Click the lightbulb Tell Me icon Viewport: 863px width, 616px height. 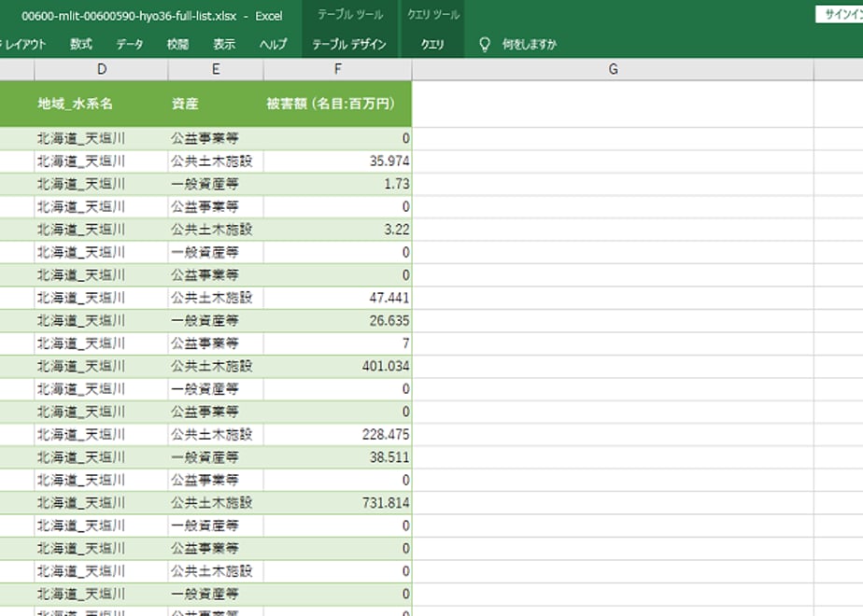coord(485,45)
